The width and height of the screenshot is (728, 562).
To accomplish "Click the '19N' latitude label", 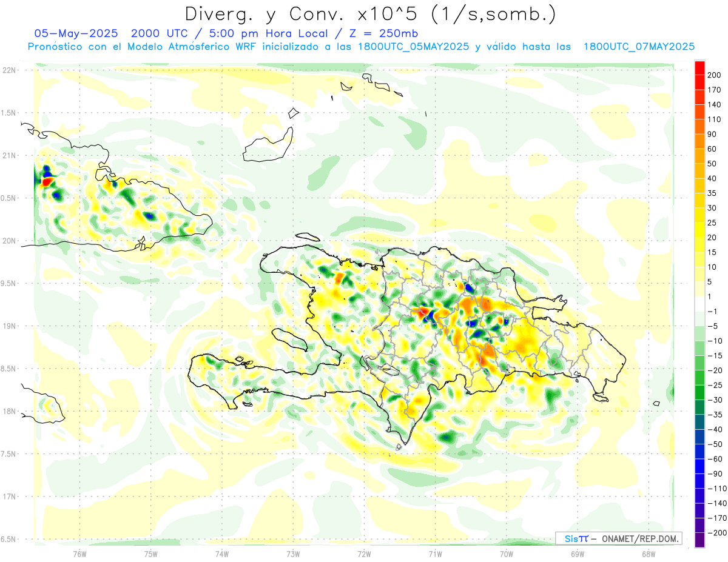I will point(10,326).
